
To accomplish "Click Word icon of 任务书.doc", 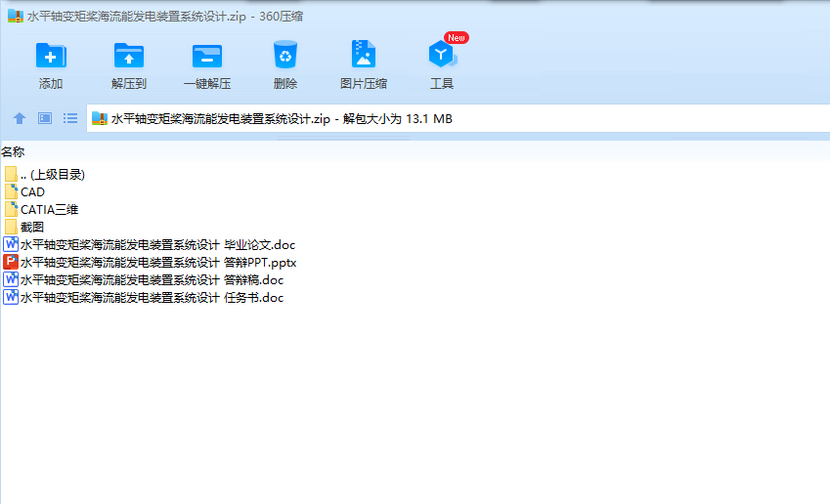I will [x=11, y=297].
